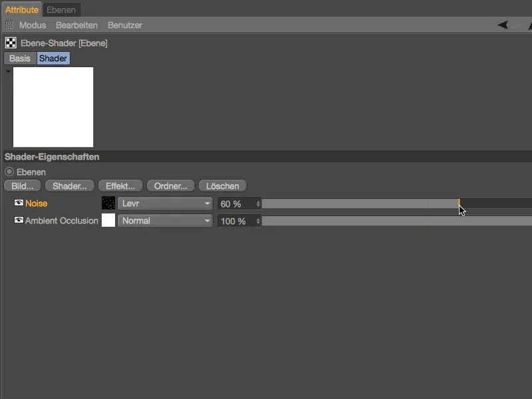This screenshot has height=399, width=532.
Task: Switch to the Ebenen tab
Action: 61,10
